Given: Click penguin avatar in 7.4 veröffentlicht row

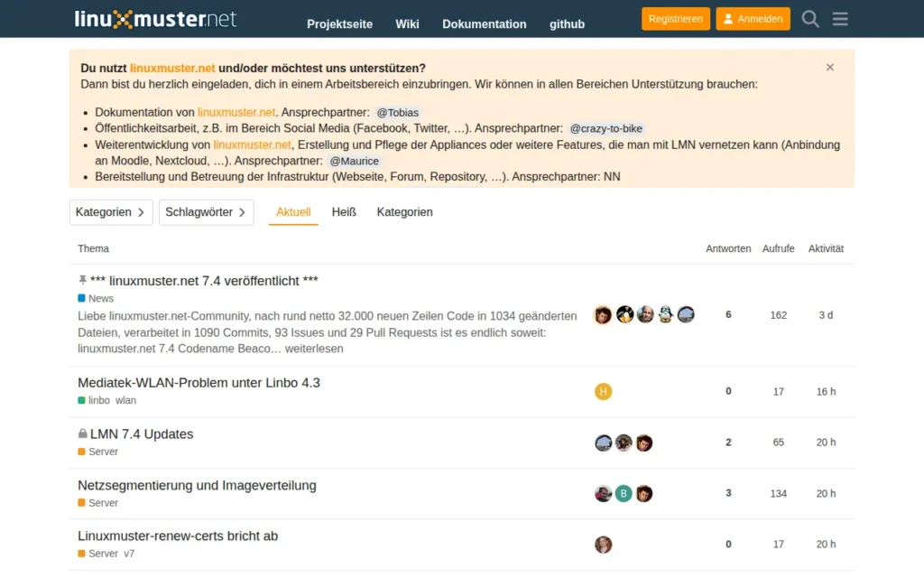Looking at the screenshot, I should (x=665, y=314).
